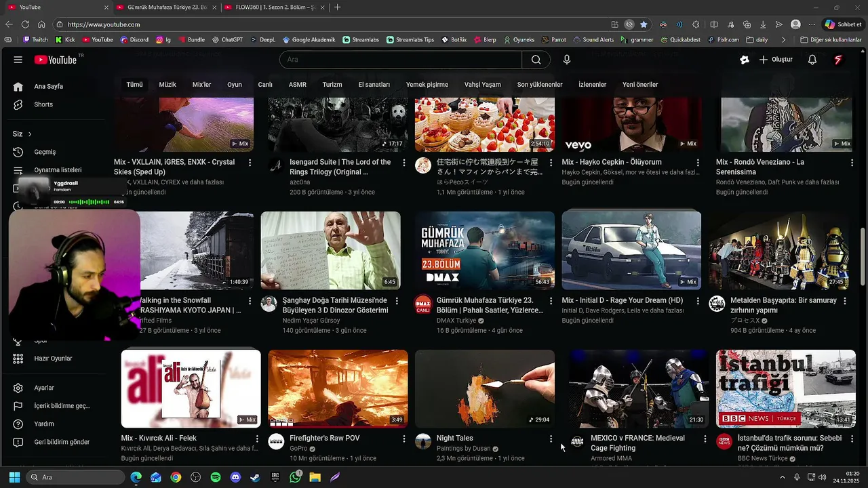Open Firefighter's Raw POV video title
This screenshot has width=868, height=488.
pyautogui.click(x=325, y=439)
